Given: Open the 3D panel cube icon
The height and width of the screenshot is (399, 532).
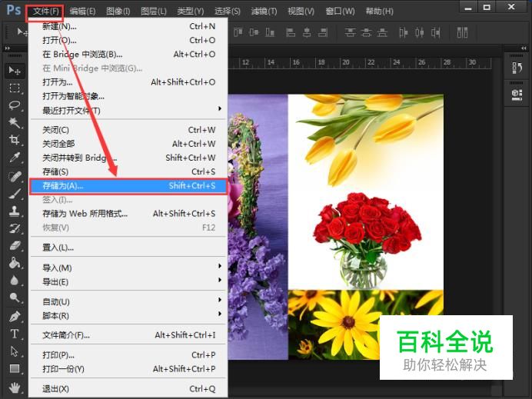Looking at the screenshot, I should pyautogui.click(x=517, y=94).
